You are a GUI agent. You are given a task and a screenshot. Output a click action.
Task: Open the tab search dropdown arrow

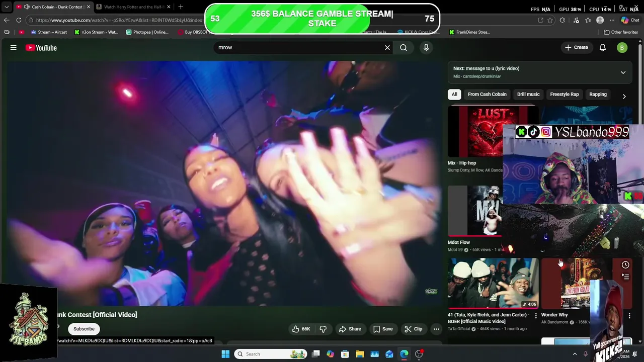pos(7,7)
